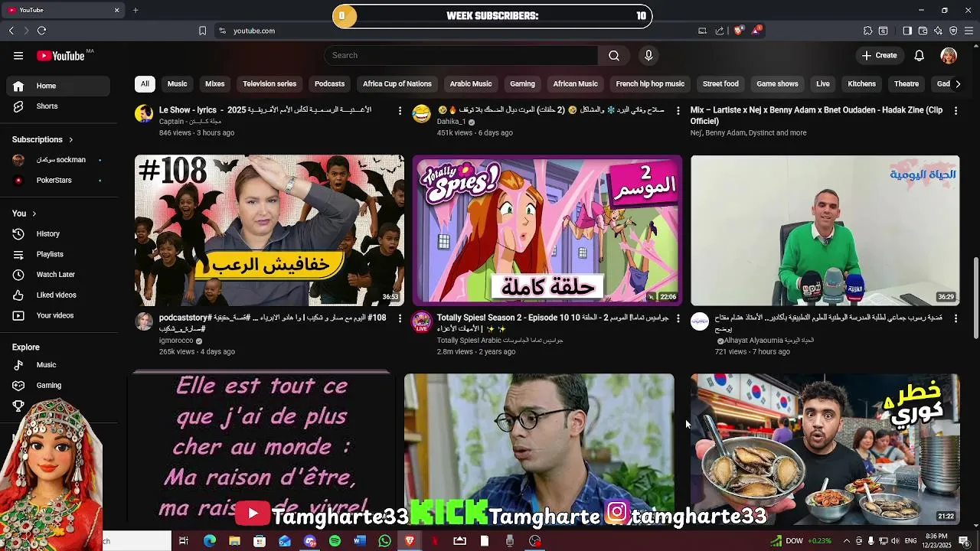
Task: Open options menu for podcaststory #108 video
Action: (400, 318)
